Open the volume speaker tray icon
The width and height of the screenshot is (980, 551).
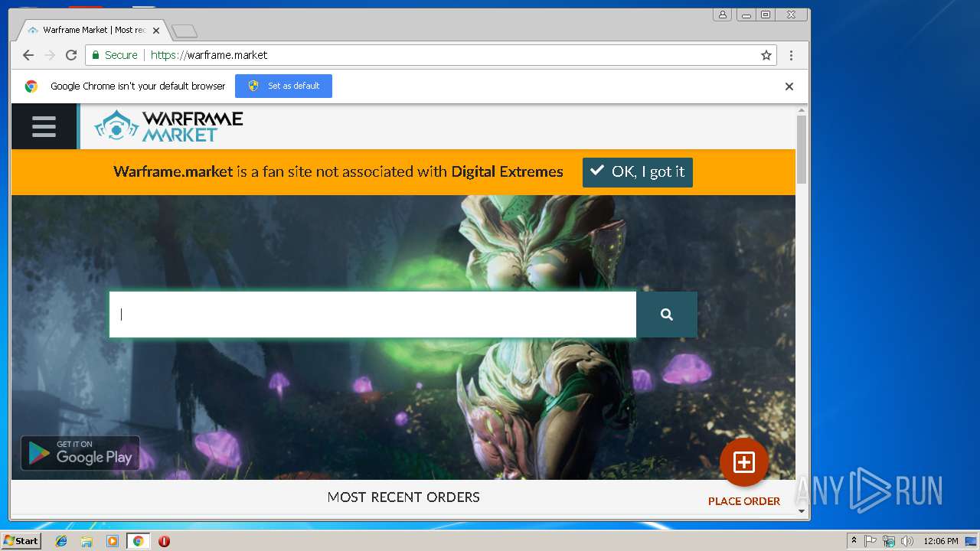[907, 541]
